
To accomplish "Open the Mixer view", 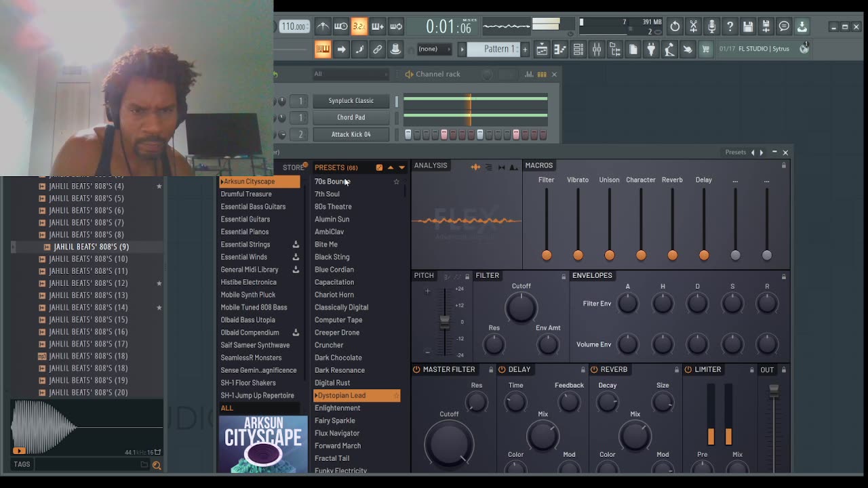I will (597, 49).
